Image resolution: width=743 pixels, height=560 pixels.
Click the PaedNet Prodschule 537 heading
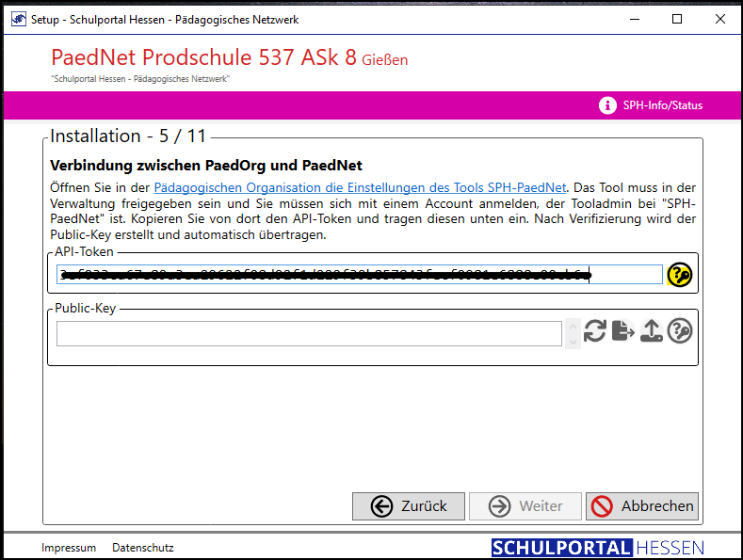pos(230,57)
